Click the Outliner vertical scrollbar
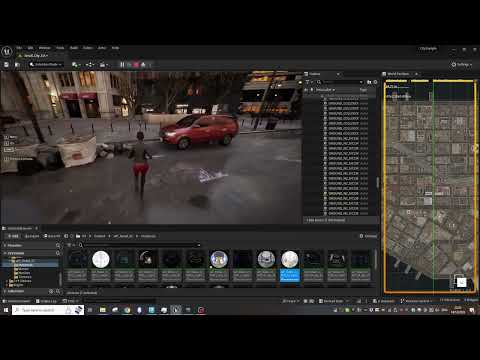Image resolution: width=480 pixels, height=360 pixels. [x=378, y=183]
